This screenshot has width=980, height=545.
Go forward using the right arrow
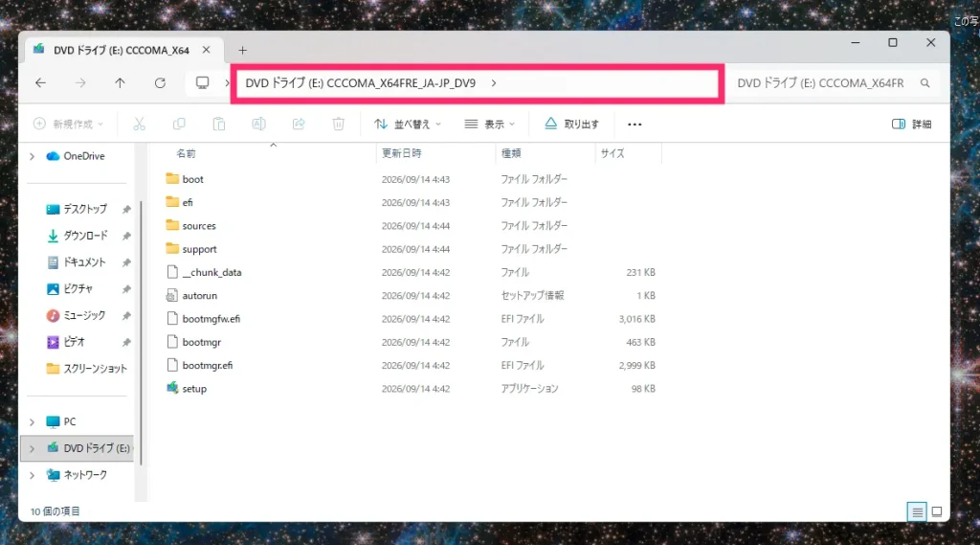point(80,82)
